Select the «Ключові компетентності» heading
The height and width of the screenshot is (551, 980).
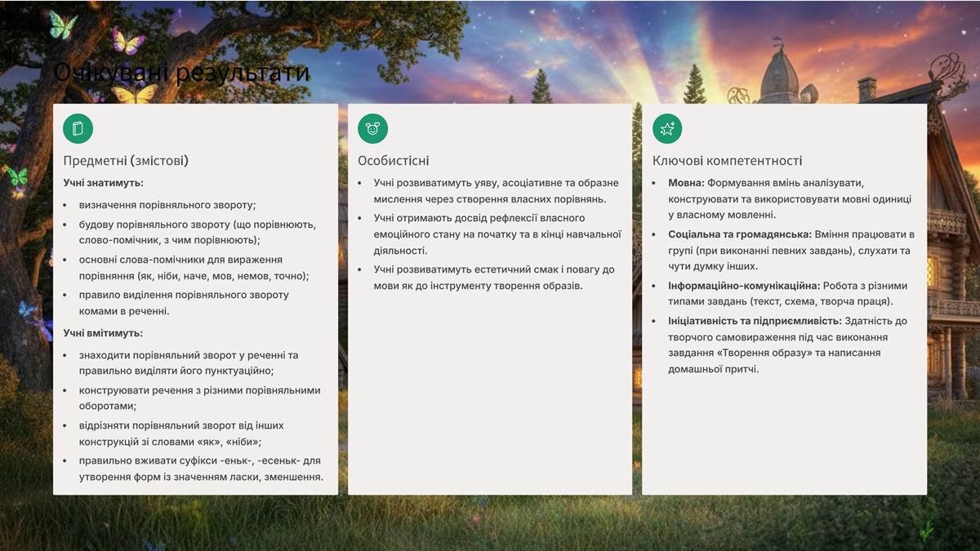[727, 161]
